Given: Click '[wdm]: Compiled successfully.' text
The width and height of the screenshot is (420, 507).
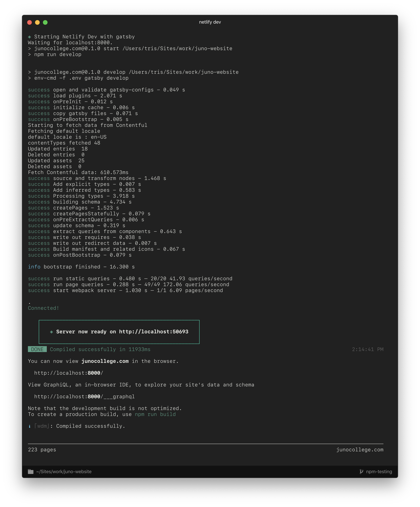Looking at the screenshot, I should pyautogui.click(x=80, y=426).
